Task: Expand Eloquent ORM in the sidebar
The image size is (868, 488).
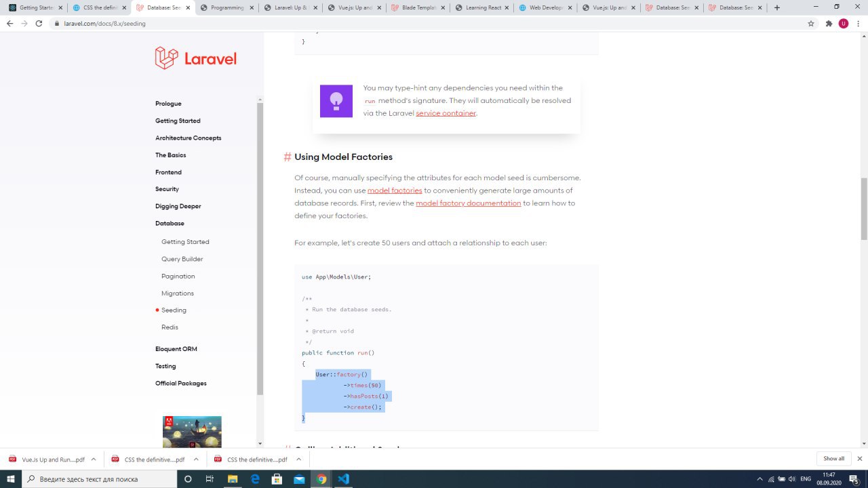Action: pyautogui.click(x=176, y=349)
